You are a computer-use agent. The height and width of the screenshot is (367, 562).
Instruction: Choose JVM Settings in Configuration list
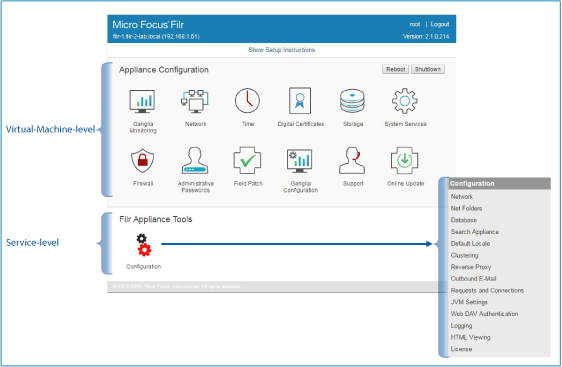tap(469, 302)
